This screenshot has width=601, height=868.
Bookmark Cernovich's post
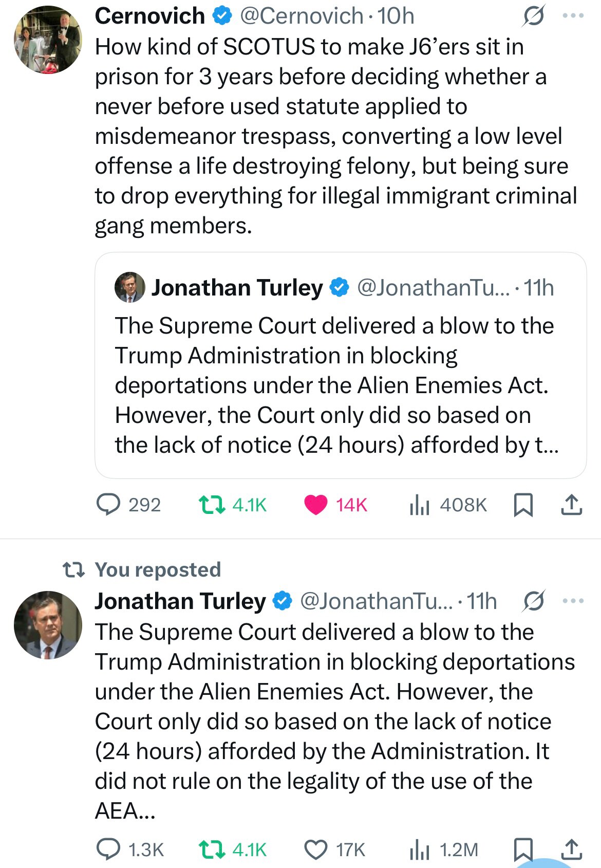tap(523, 505)
